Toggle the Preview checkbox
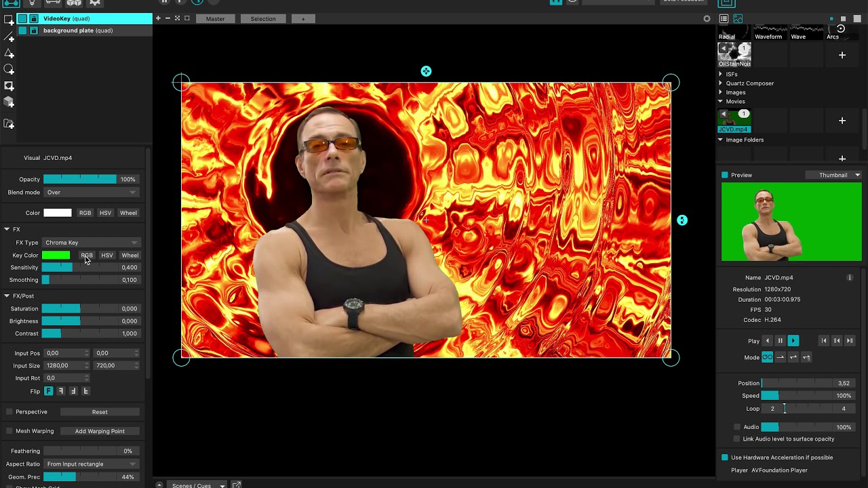 725,175
